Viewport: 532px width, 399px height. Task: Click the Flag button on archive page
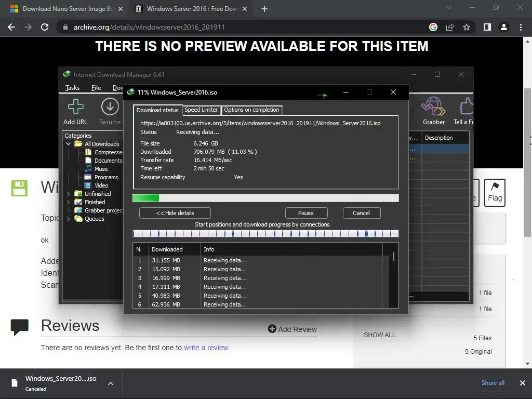point(495,193)
